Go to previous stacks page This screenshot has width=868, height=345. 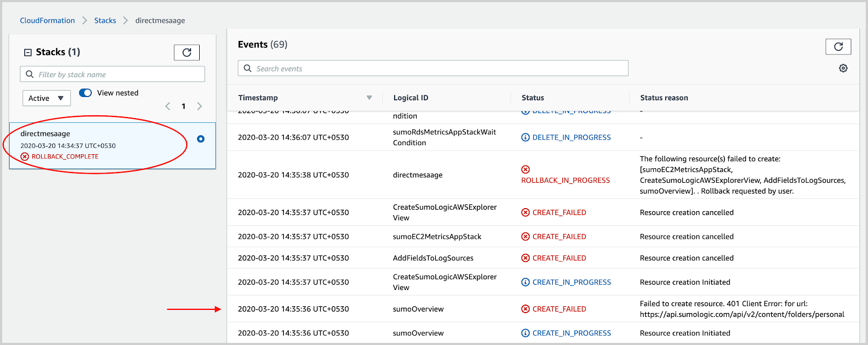[x=167, y=106]
